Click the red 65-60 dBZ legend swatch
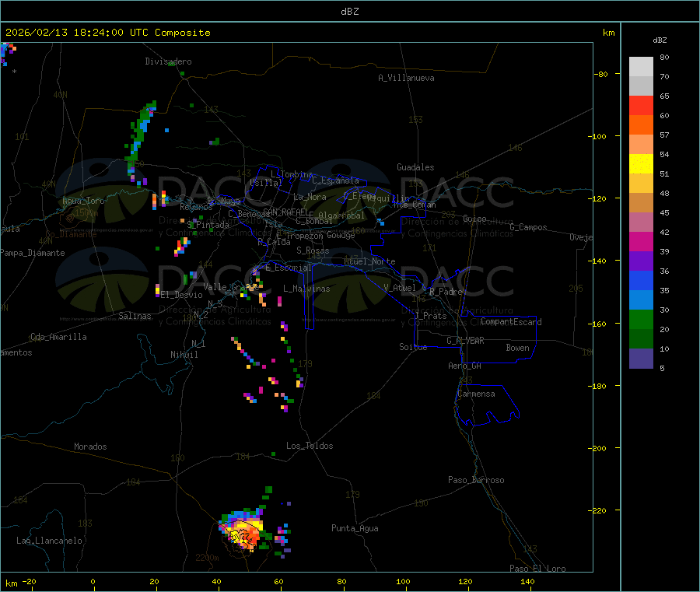 tap(641, 105)
